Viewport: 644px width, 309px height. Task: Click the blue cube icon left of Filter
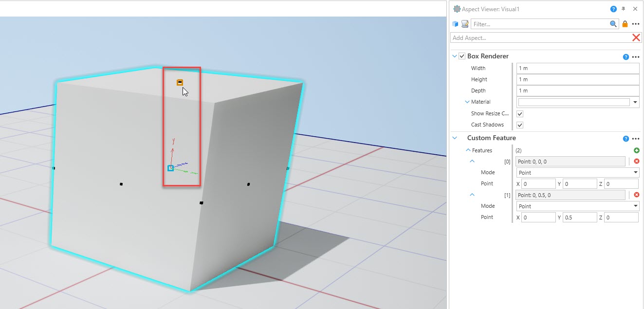(455, 24)
